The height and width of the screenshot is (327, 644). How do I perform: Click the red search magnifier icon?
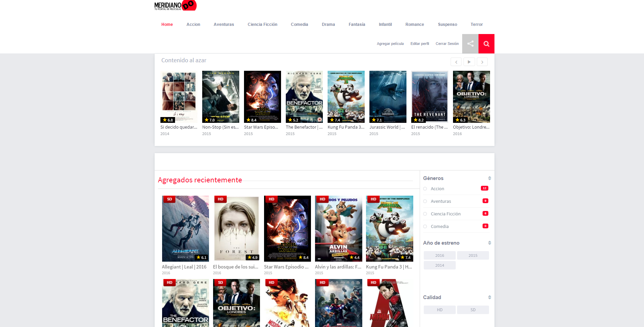tap(486, 44)
